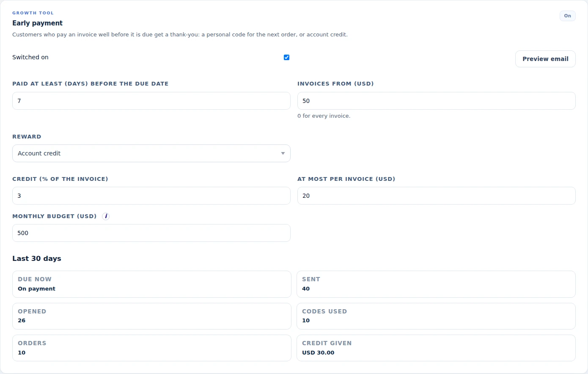Click the Credit Given stat card

pos(436,348)
